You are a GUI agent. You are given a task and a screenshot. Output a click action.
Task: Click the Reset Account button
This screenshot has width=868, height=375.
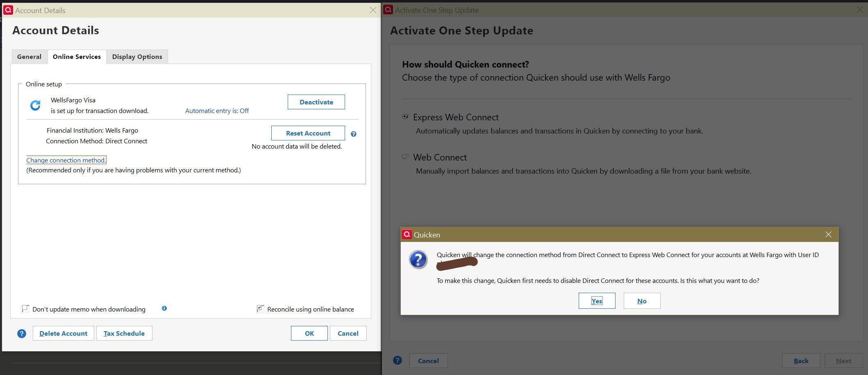pyautogui.click(x=308, y=133)
